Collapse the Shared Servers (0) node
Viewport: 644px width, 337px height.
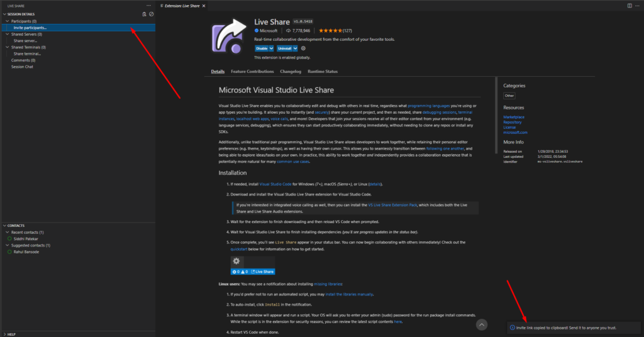point(8,34)
